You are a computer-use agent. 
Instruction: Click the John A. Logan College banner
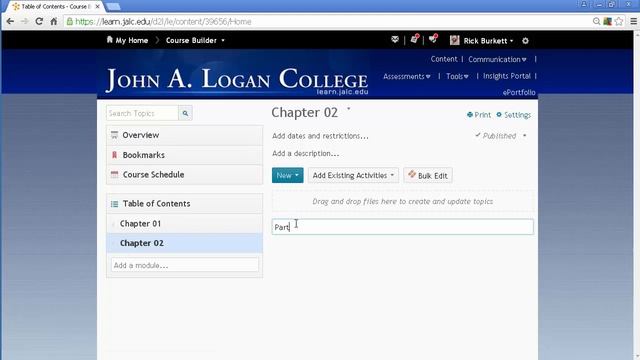tap(237, 80)
